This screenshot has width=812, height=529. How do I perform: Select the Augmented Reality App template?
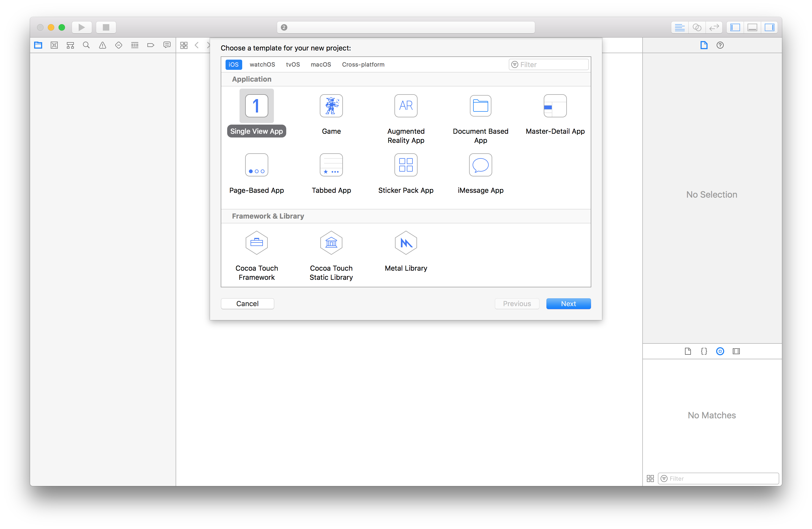[x=406, y=119]
